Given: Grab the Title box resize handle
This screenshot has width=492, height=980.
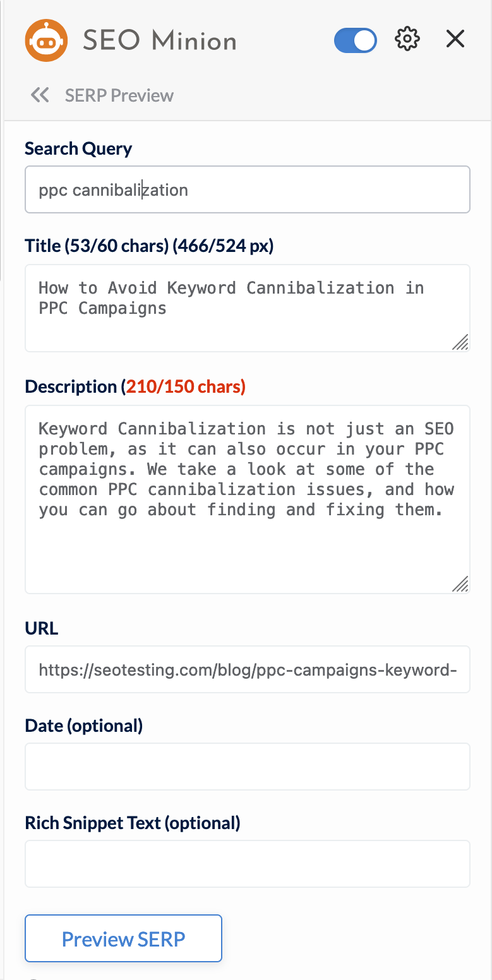Looking at the screenshot, I should coord(460,342).
